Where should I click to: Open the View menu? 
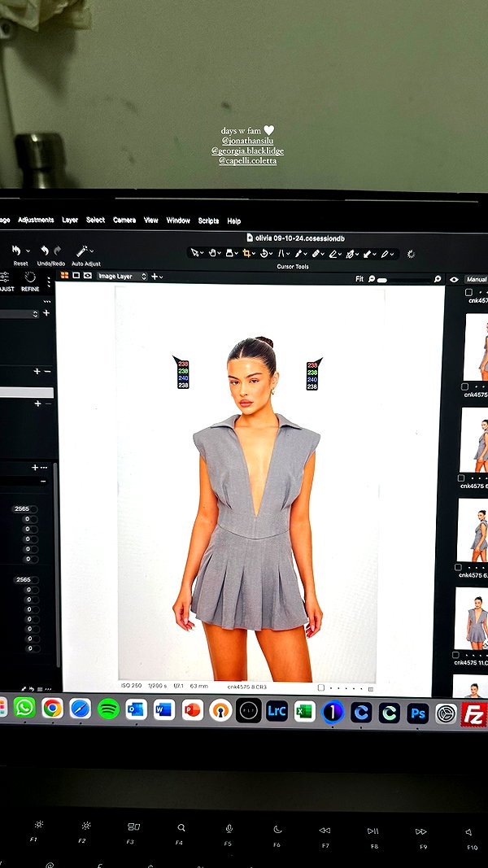pos(151,220)
